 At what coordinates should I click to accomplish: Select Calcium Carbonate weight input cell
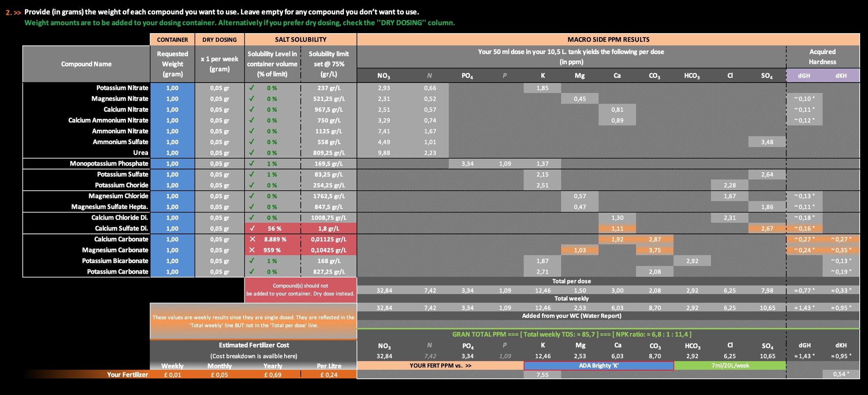[x=172, y=239]
